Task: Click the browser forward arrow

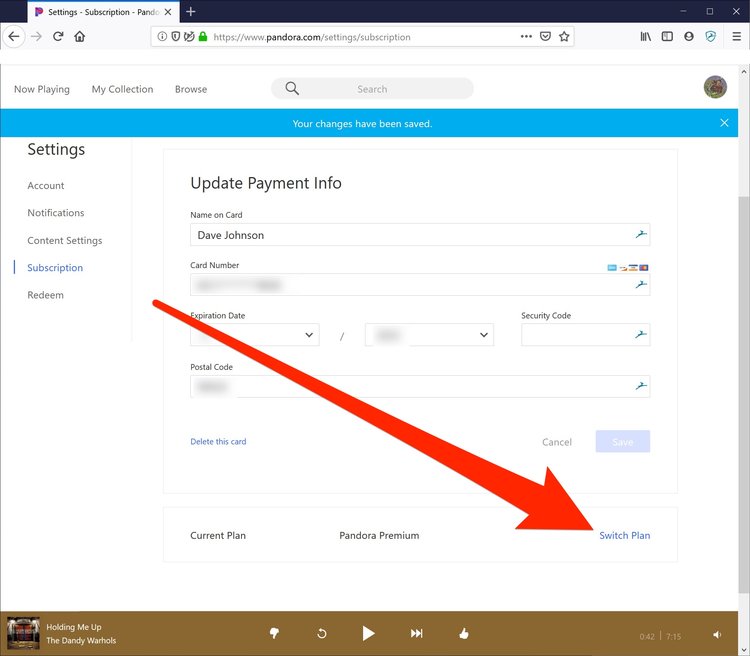Action: (36, 36)
